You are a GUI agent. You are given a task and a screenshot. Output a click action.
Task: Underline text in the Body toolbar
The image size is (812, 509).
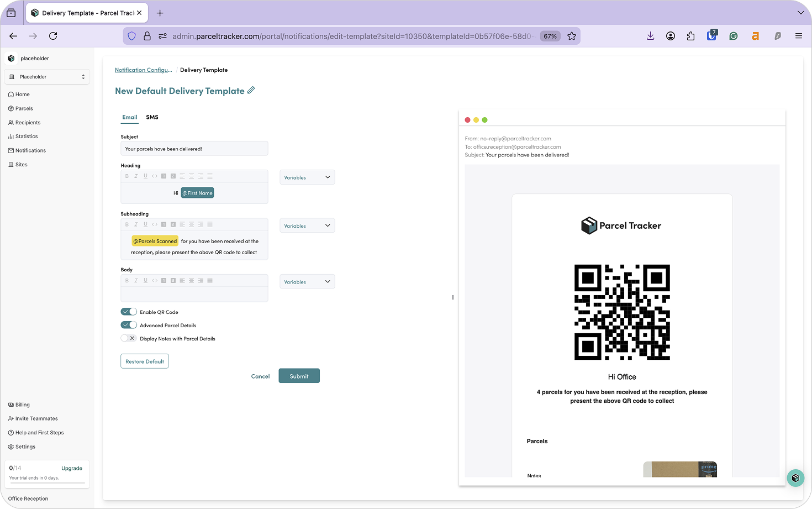pyautogui.click(x=145, y=281)
